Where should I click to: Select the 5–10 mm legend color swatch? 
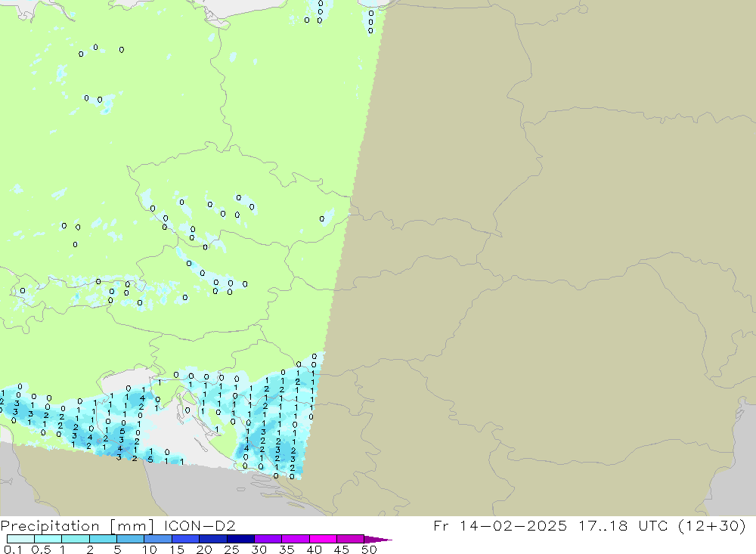130,539
